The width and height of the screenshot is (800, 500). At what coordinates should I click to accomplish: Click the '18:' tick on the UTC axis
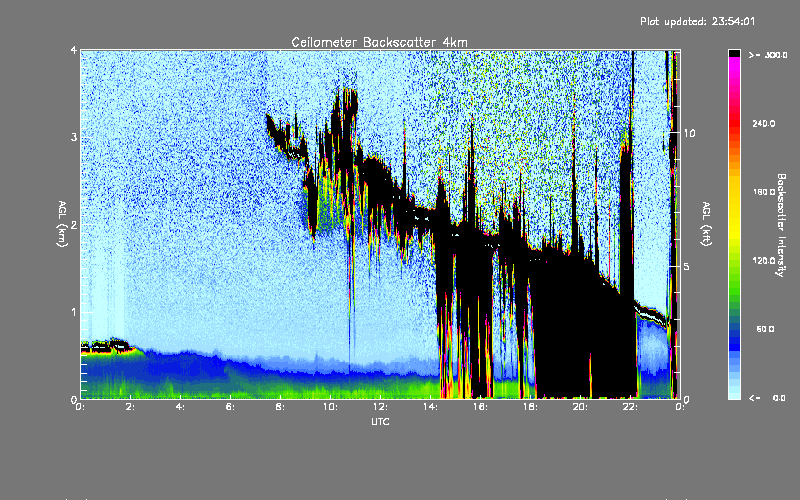[x=530, y=407]
